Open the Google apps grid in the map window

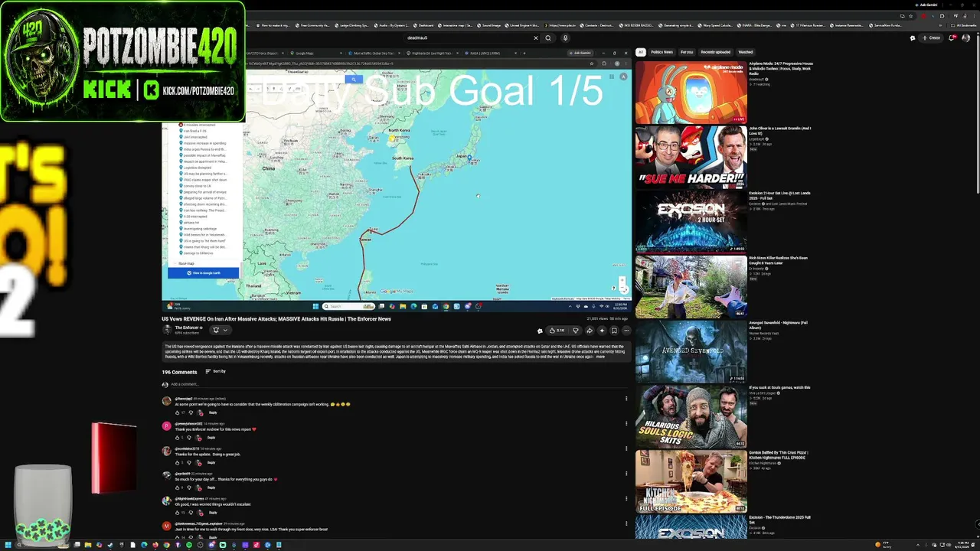(612, 77)
